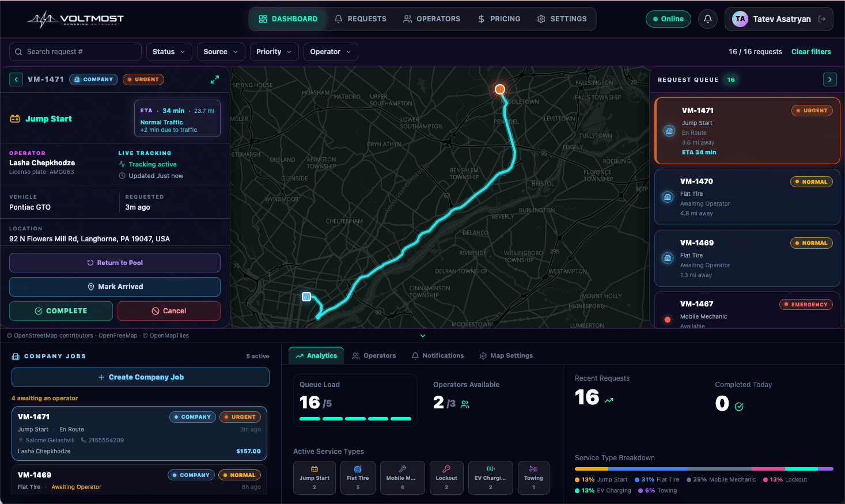The height and width of the screenshot is (504, 845).
Task: Select the Mobile Mechanic service type tile
Action: pos(402,478)
